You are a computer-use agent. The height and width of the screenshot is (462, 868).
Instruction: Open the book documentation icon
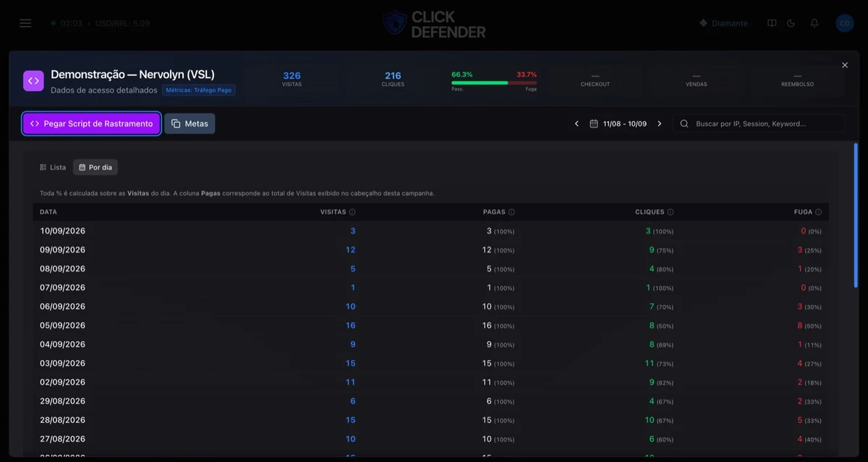(x=772, y=23)
